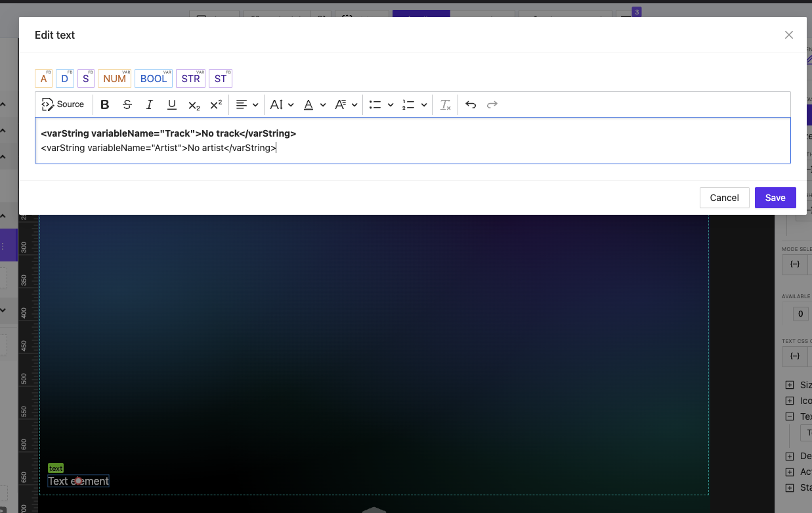This screenshot has height=513, width=812.
Task: Expand the bulleted list options
Action: 391,104
